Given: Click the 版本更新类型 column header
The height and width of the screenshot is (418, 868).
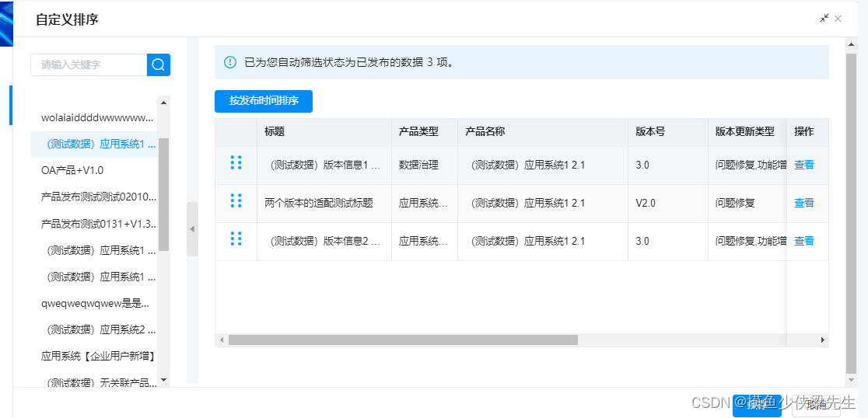Looking at the screenshot, I should (747, 131).
